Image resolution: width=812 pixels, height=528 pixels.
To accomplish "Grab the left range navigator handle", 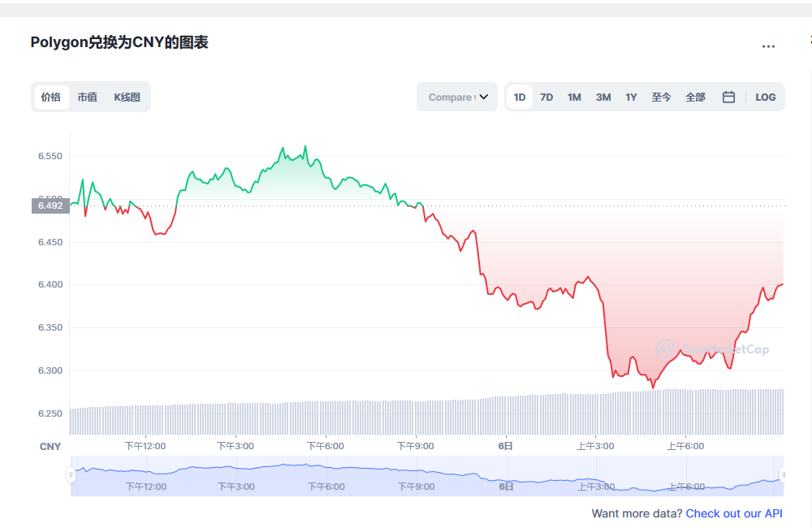I will 71,474.
